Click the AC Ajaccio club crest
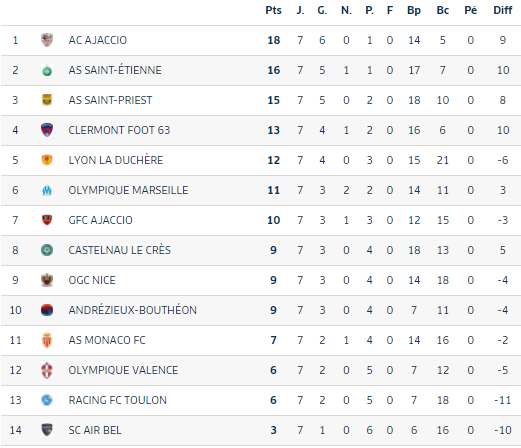Image resolution: width=521 pixels, height=448 pixels. [x=47, y=40]
